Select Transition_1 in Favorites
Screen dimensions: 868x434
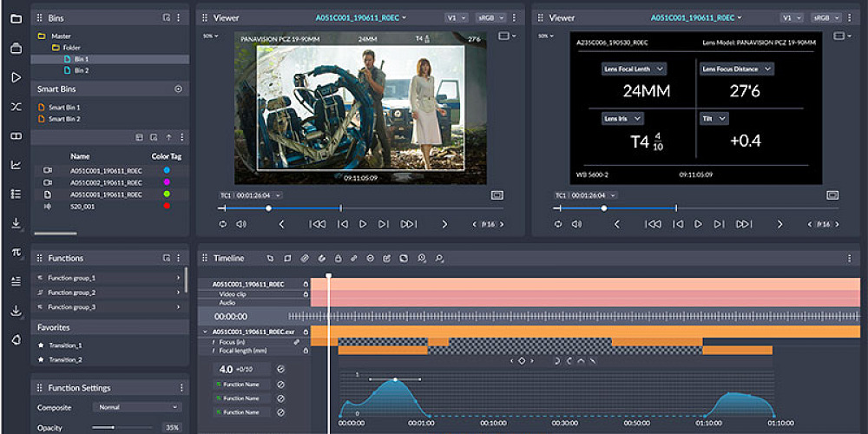[x=64, y=345]
